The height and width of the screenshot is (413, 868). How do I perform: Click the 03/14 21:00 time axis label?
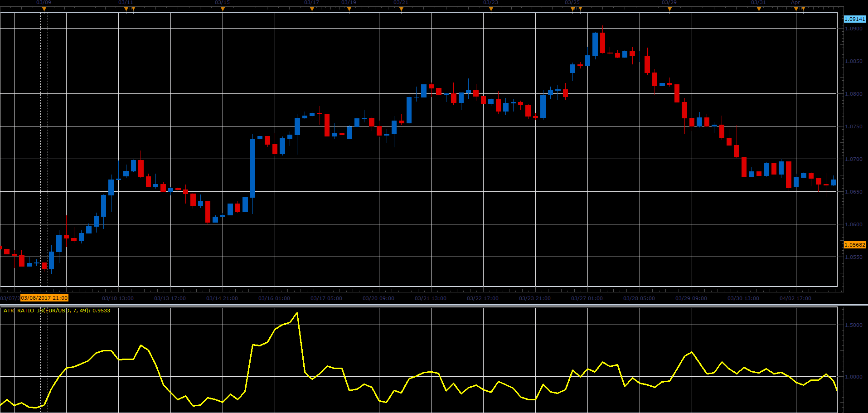tap(222, 298)
